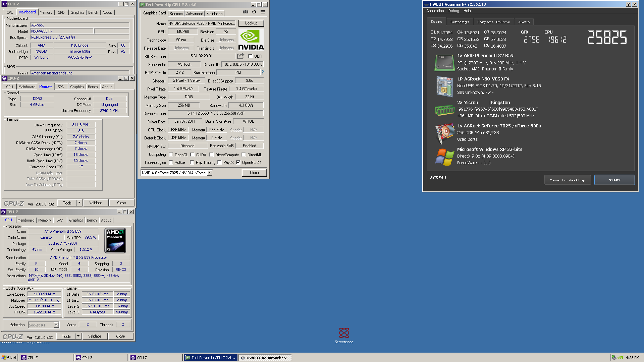This screenshot has width=644, height=362.
Task: Click the DRAM Frequency value 811.8 MHz
Action: (81, 125)
